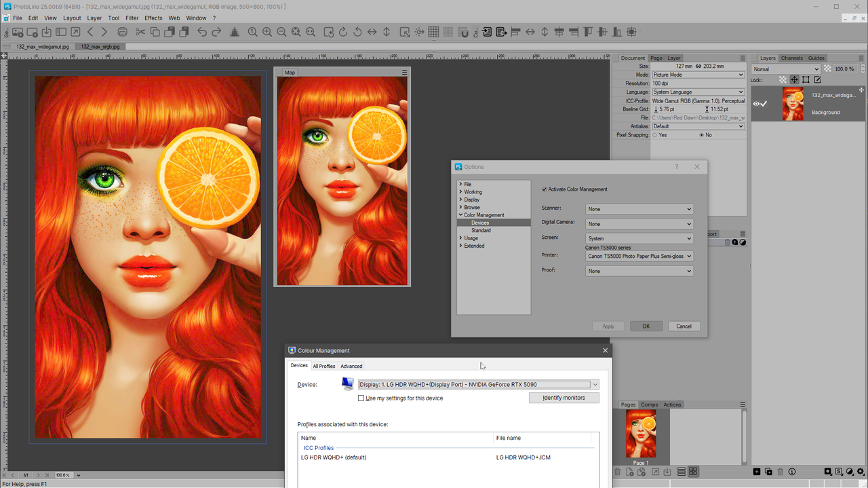This screenshot has height=488, width=868.
Task: Select Devices in Options tree
Action: [480, 223]
